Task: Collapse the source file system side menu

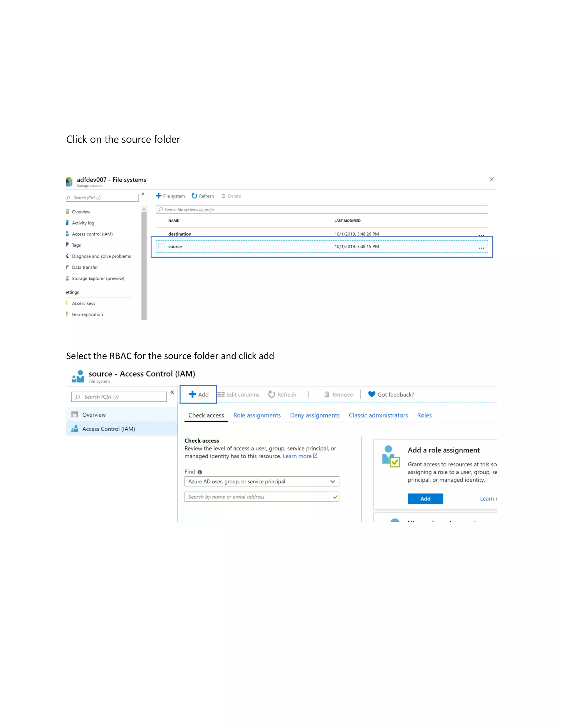Action: [x=172, y=392]
